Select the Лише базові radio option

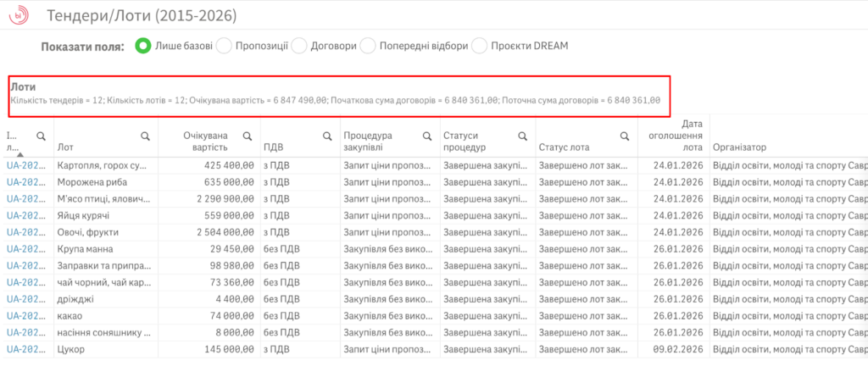[143, 46]
